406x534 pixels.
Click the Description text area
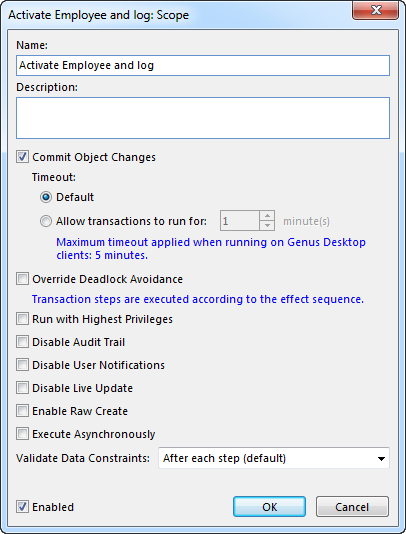203,118
